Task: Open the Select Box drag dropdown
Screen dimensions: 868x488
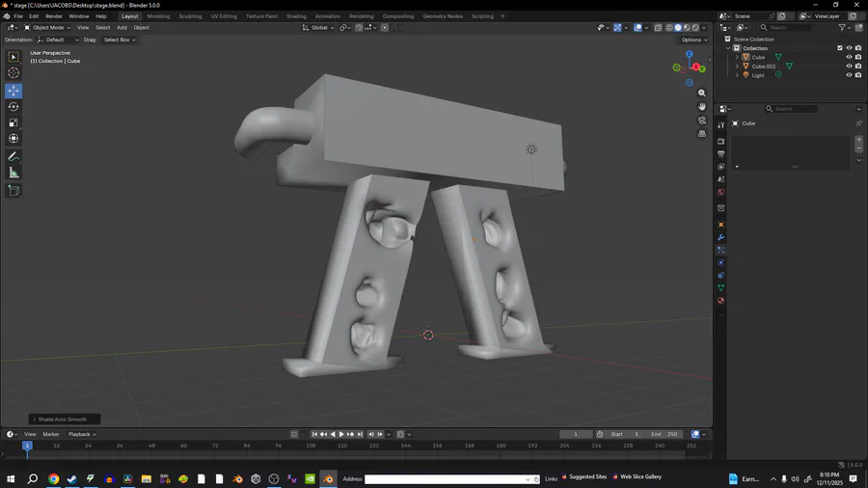Action: [120, 40]
